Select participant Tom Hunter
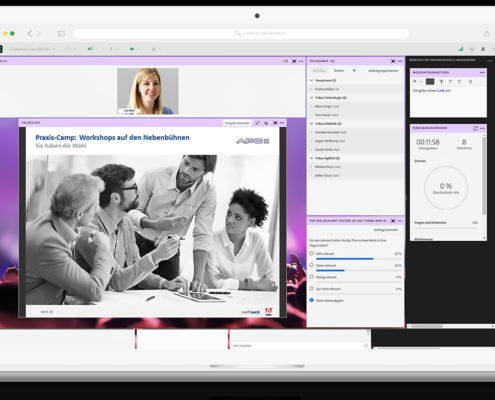Viewport: 495px width, 400px height. (x=356, y=115)
